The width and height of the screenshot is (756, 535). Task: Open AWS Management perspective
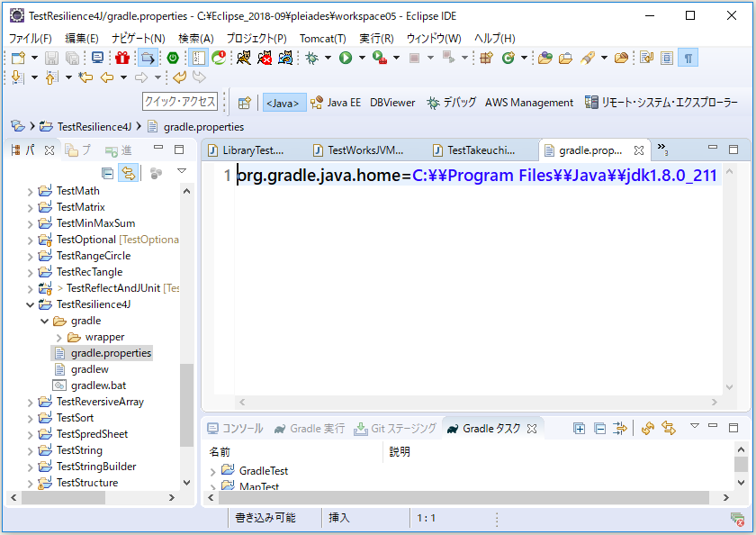tap(529, 103)
